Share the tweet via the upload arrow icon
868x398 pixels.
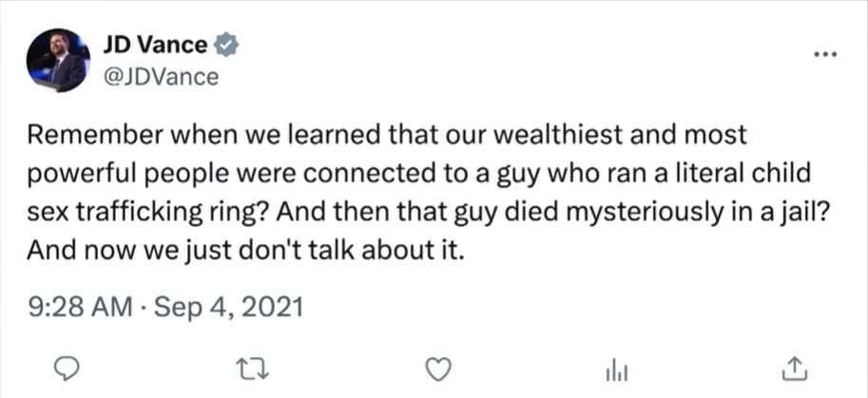(795, 367)
